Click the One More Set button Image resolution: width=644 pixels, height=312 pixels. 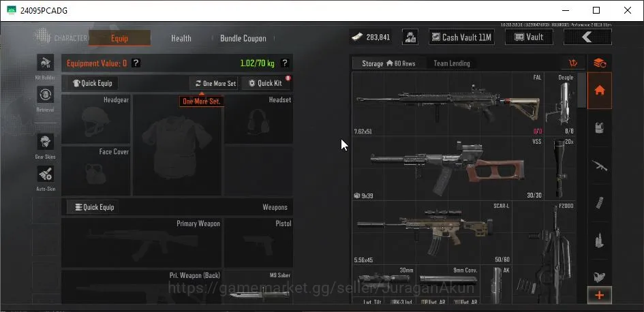(x=213, y=83)
